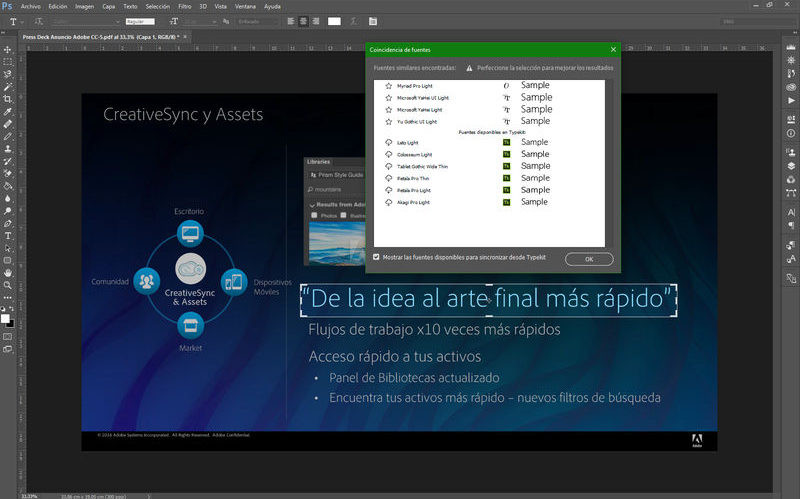Open the Filtro menu

click(185, 7)
